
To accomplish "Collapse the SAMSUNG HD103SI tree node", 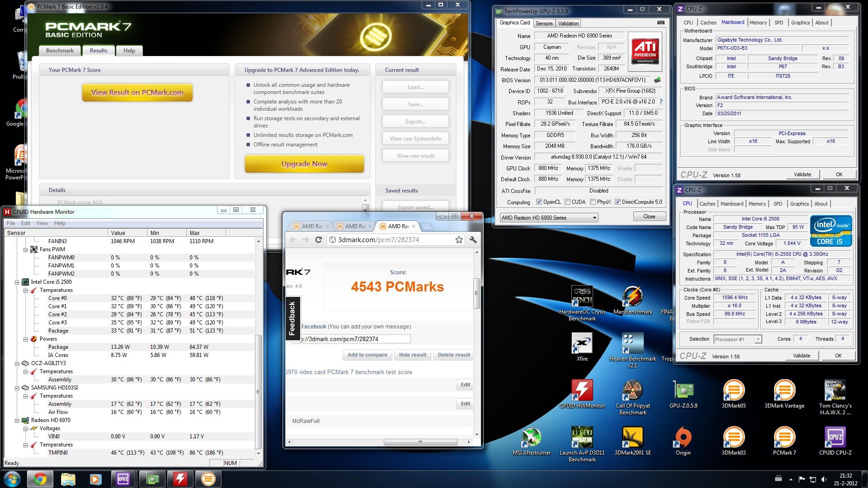I will point(17,388).
